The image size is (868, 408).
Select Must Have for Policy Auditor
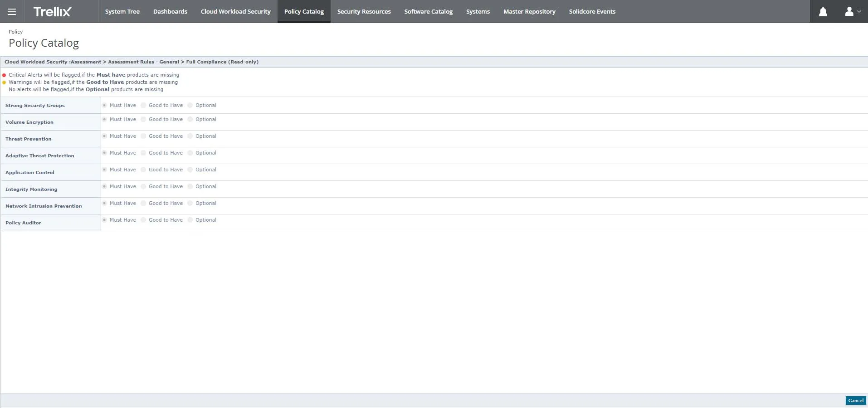[104, 220]
